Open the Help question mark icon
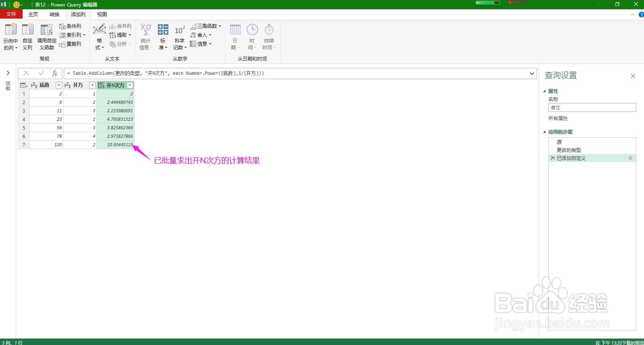The width and height of the screenshot is (644, 345). pos(641,15)
